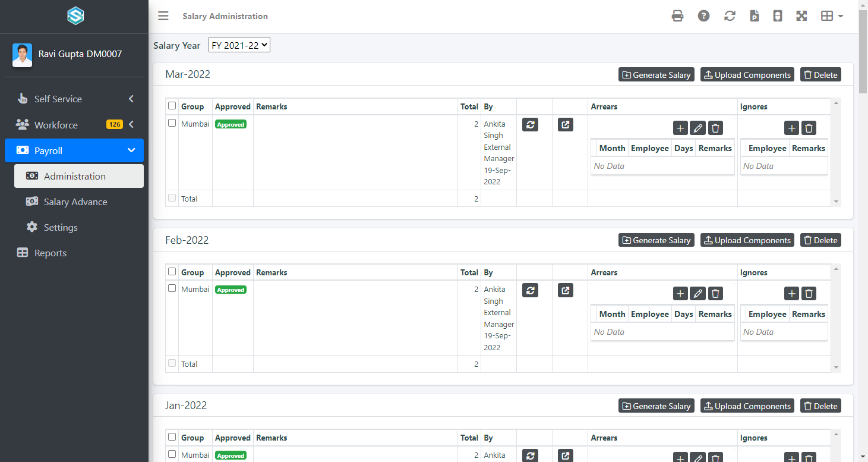Screen dimensions: 868x462
Task: Click the Mar-2022 section heading
Action: (x=188, y=74)
